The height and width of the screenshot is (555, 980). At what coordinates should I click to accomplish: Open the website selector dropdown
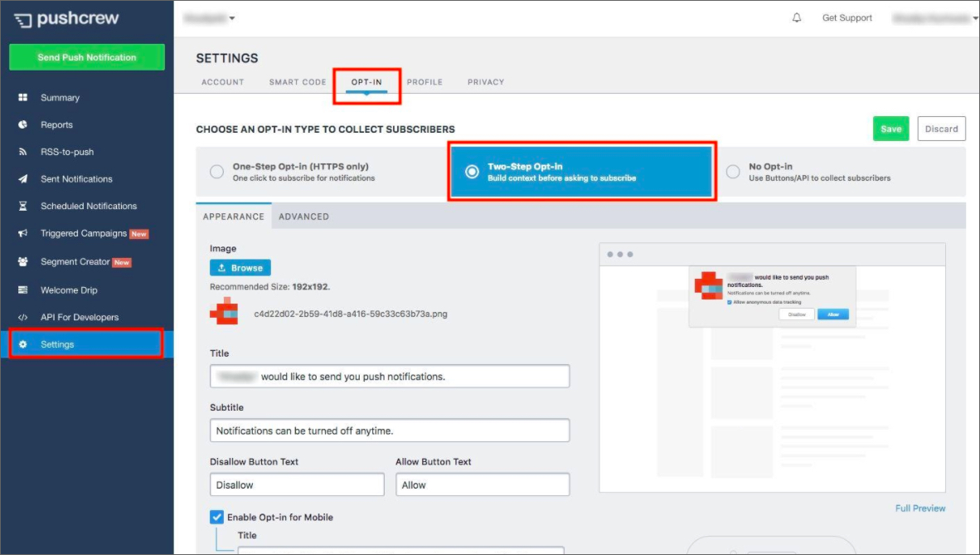pyautogui.click(x=209, y=18)
